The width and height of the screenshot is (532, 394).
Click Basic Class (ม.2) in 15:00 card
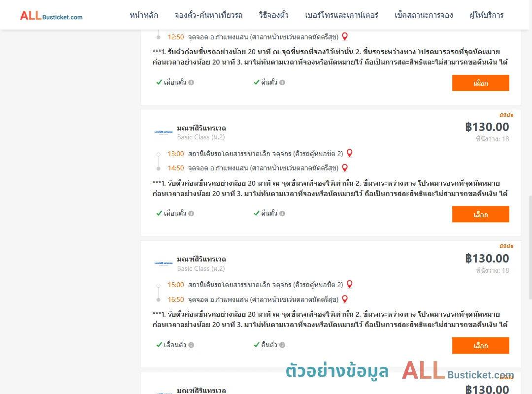pyautogui.click(x=201, y=268)
